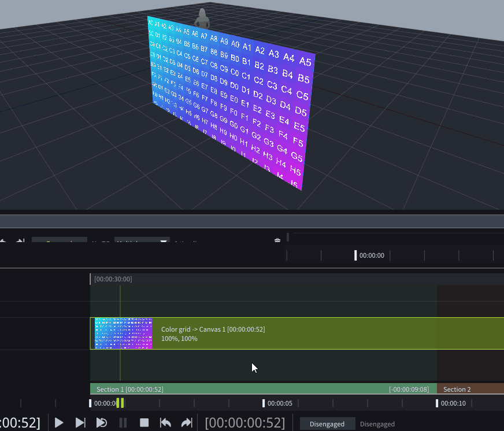Click the lock icon above the timeline
504x431 pixels.
277,240
